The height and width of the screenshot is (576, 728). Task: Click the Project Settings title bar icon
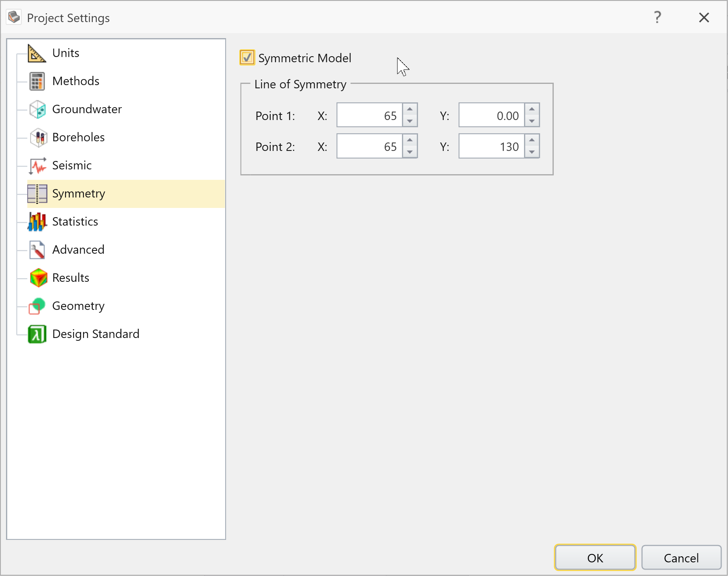pos(14,17)
